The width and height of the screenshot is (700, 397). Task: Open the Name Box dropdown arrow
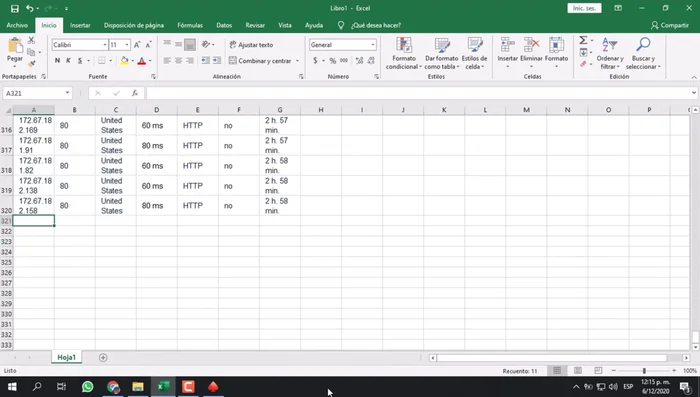point(67,93)
